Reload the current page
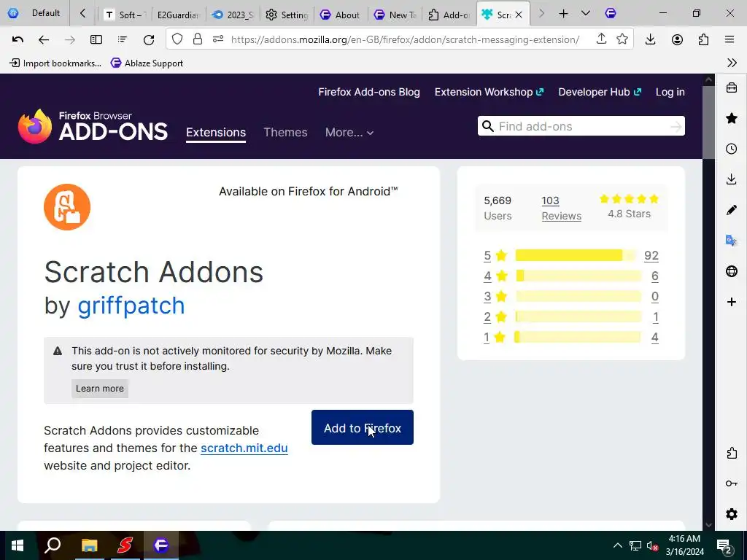This screenshot has height=560, width=747. pyautogui.click(x=149, y=39)
